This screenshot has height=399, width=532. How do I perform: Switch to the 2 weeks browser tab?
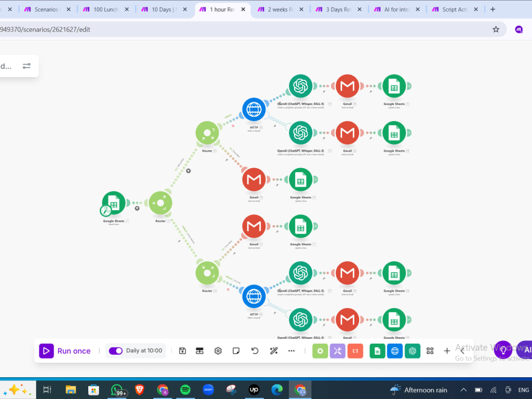tap(280, 10)
